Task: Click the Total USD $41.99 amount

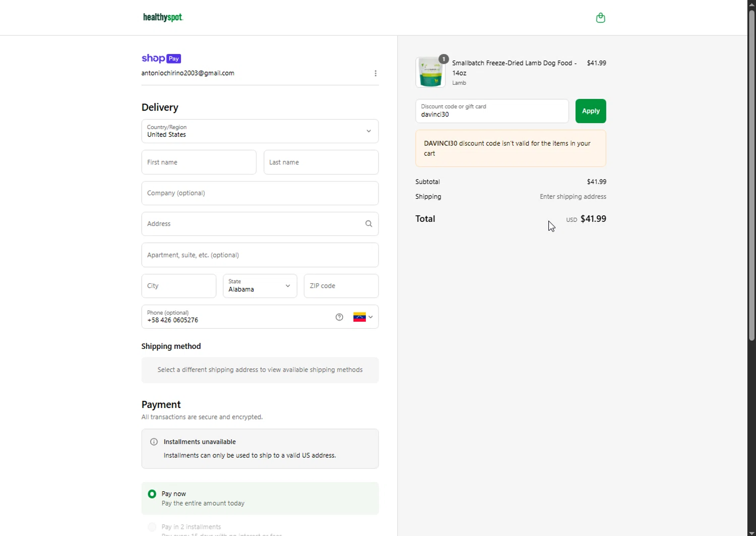Action: point(586,219)
